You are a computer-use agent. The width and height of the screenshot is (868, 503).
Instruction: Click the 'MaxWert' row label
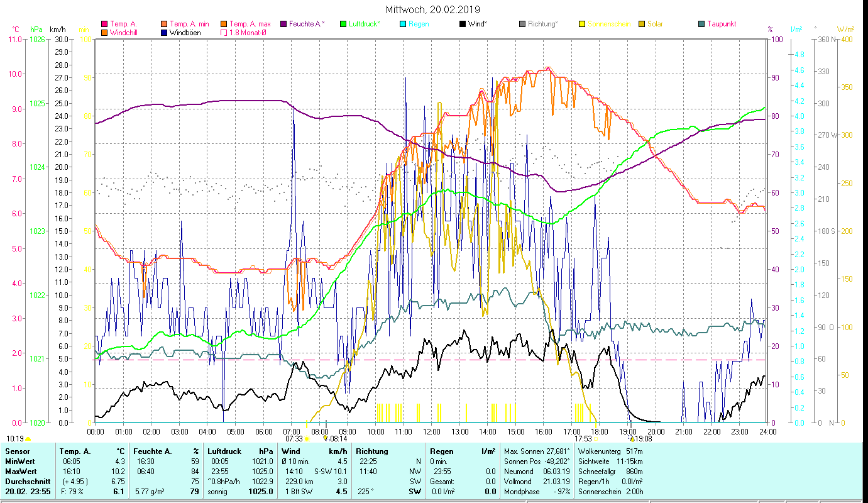tap(20, 472)
